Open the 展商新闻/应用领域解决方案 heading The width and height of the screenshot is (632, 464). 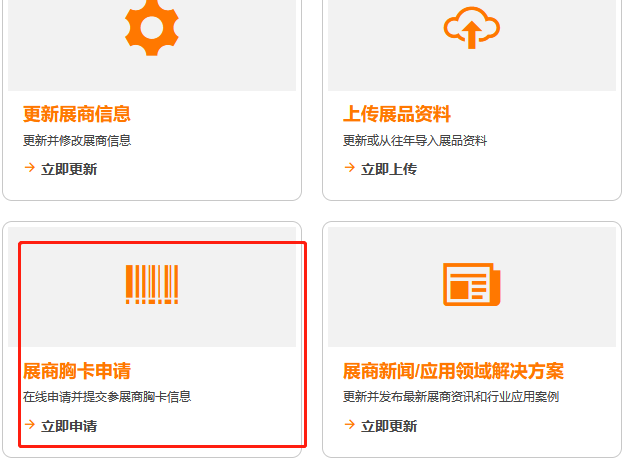pos(453,370)
